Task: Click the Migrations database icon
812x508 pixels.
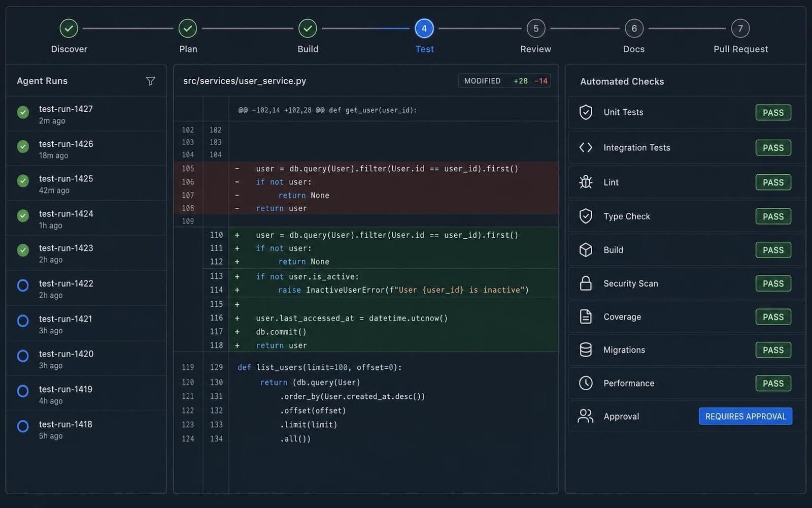Action: pos(586,350)
